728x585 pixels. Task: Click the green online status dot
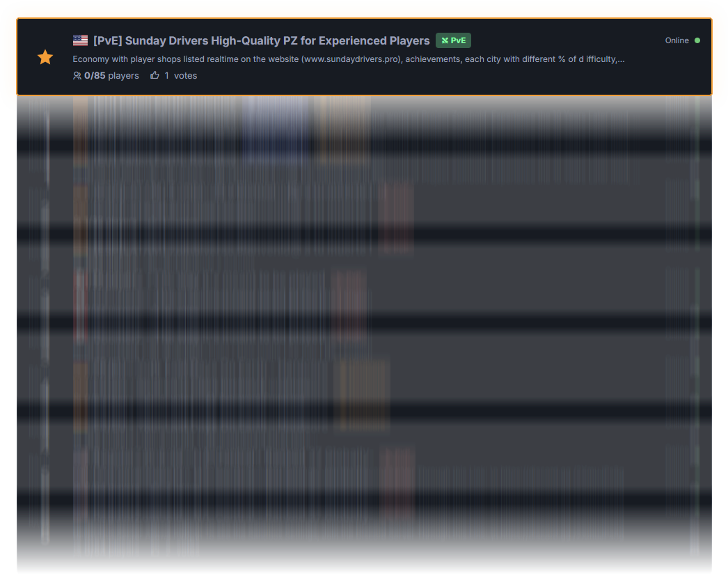697,40
